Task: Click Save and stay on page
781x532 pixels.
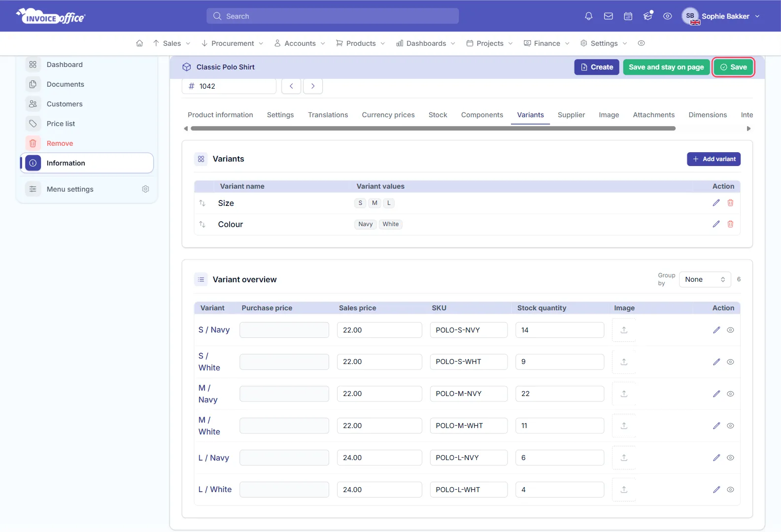Action: click(x=666, y=67)
